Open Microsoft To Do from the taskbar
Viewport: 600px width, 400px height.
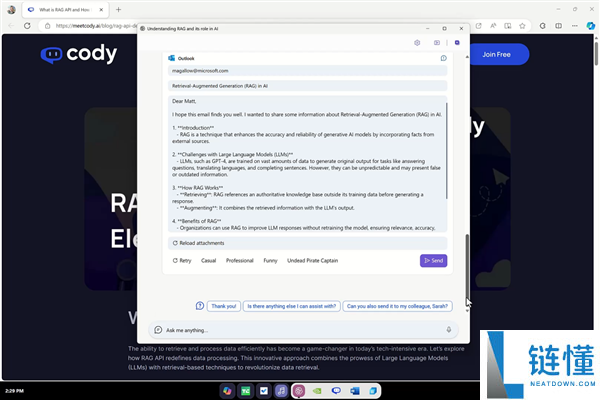[263, 391]
